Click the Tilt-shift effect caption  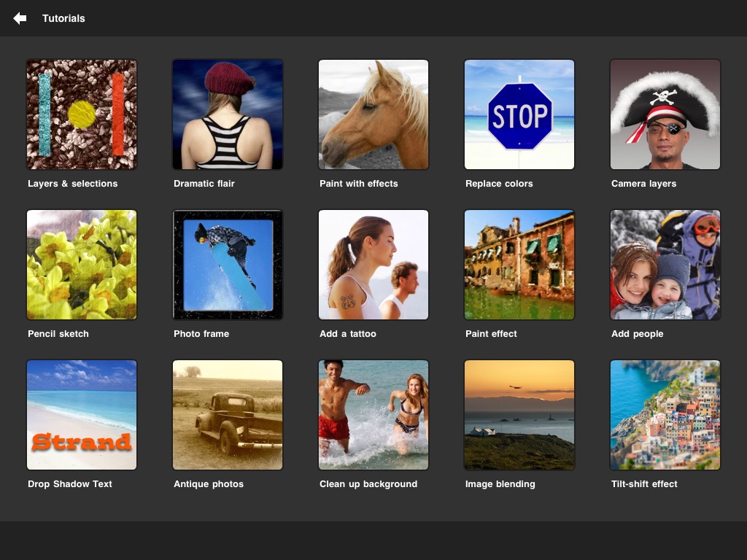[x=644, y=484]
